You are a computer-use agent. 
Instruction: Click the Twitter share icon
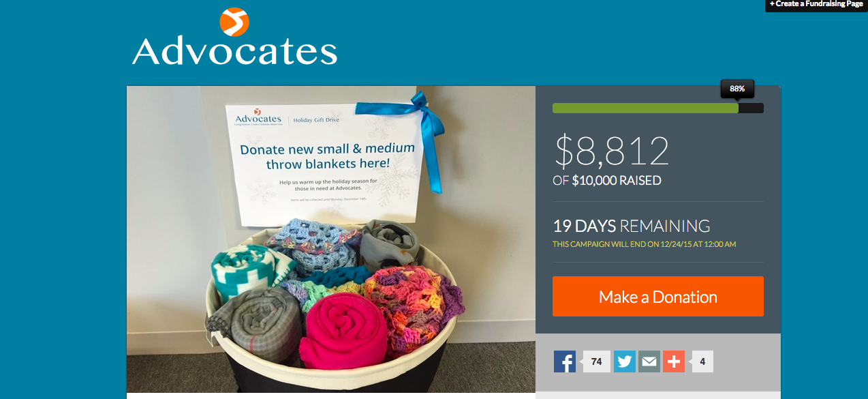pos(625,361)
